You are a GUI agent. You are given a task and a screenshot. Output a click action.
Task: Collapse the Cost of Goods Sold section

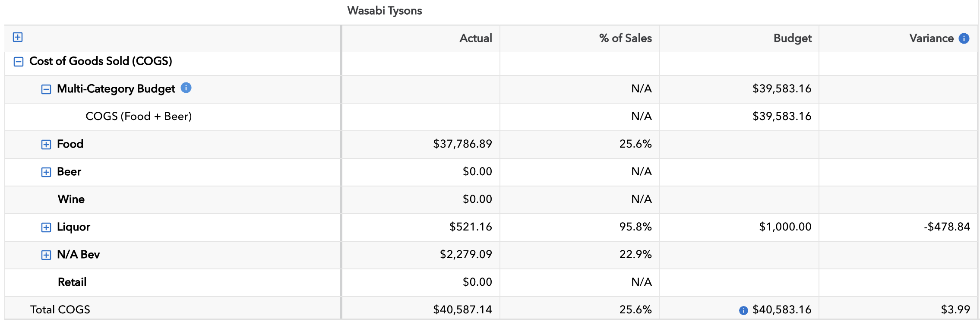coord(19,62)
